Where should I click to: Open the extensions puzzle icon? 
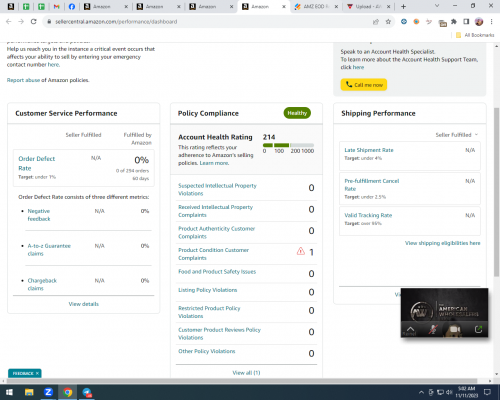coord(454,22)
